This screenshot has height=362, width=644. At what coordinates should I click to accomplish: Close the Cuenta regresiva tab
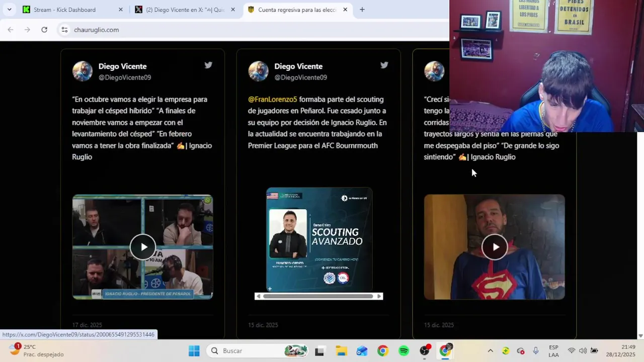point(345,10)
